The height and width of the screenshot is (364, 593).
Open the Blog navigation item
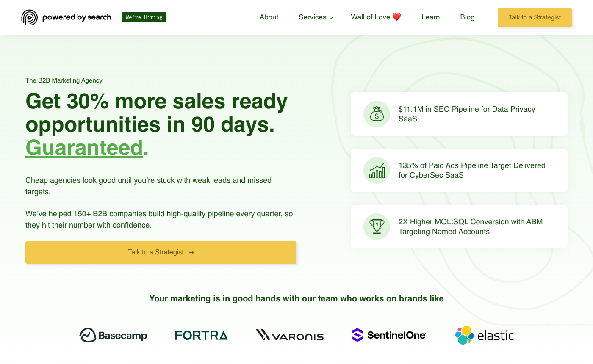[x=467, y=17]
